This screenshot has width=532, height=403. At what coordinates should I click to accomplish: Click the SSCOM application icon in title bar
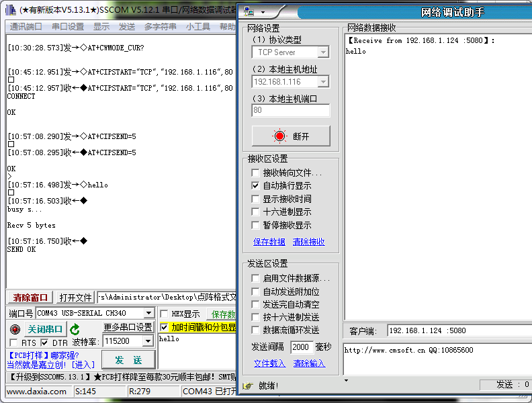(x=11, y=10)
